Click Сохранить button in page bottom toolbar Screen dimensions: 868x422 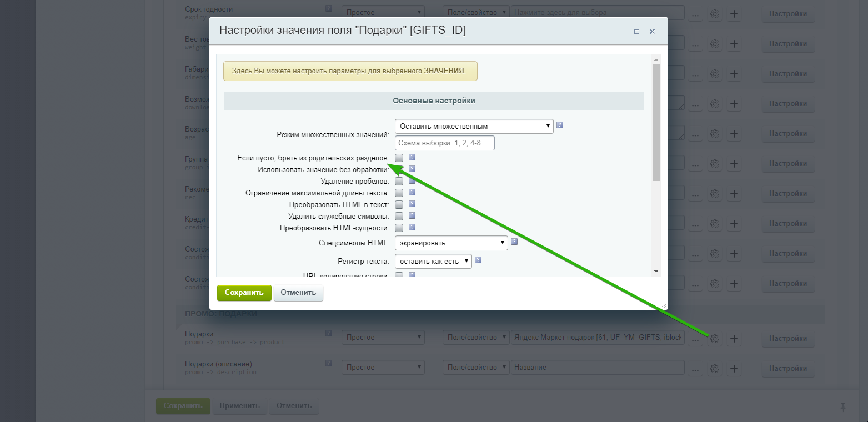click(183, 406)
